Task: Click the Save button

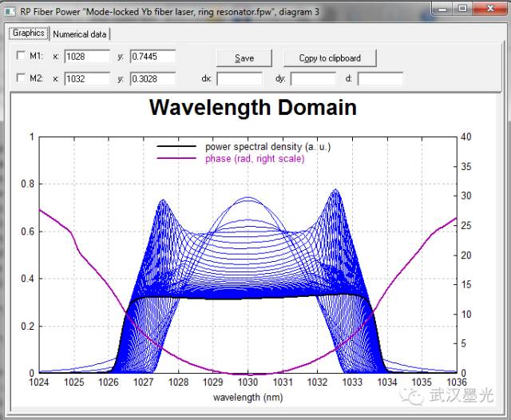Action: pos(244,58)
